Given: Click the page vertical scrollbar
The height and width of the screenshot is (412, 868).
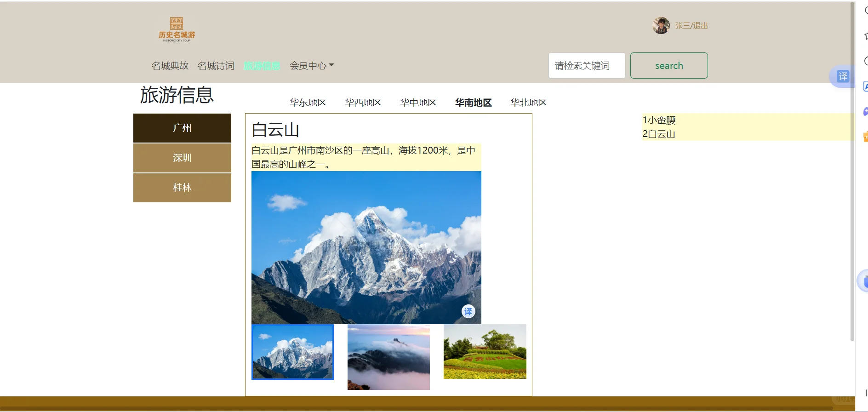Looking at the screenshot, I should (x=852, y=171).
